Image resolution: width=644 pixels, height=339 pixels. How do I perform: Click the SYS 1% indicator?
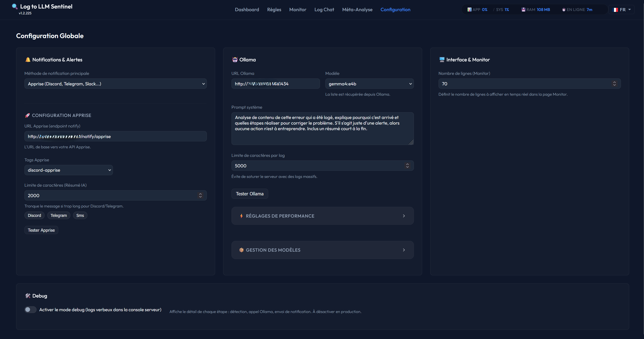tap(503, 9)
